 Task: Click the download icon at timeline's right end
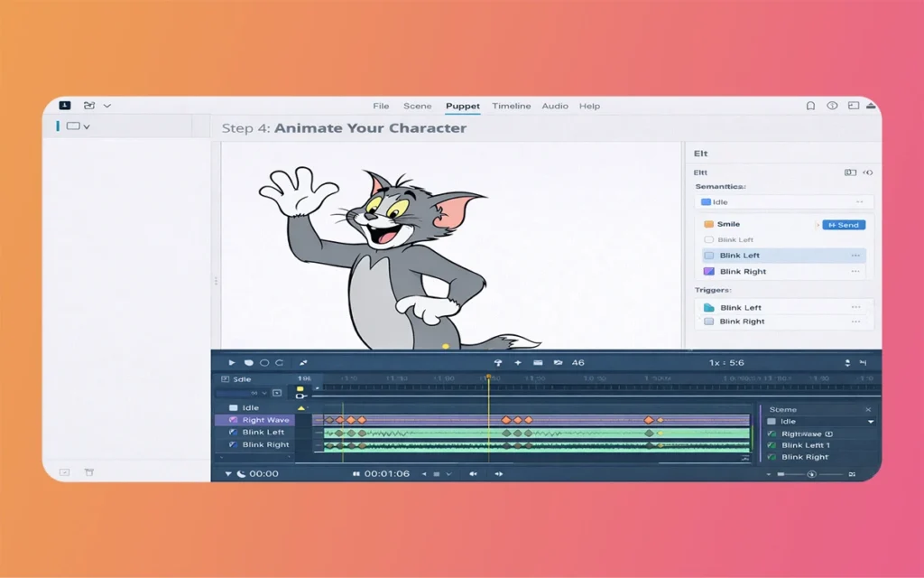pyautogui.click(x=846, y=362)
